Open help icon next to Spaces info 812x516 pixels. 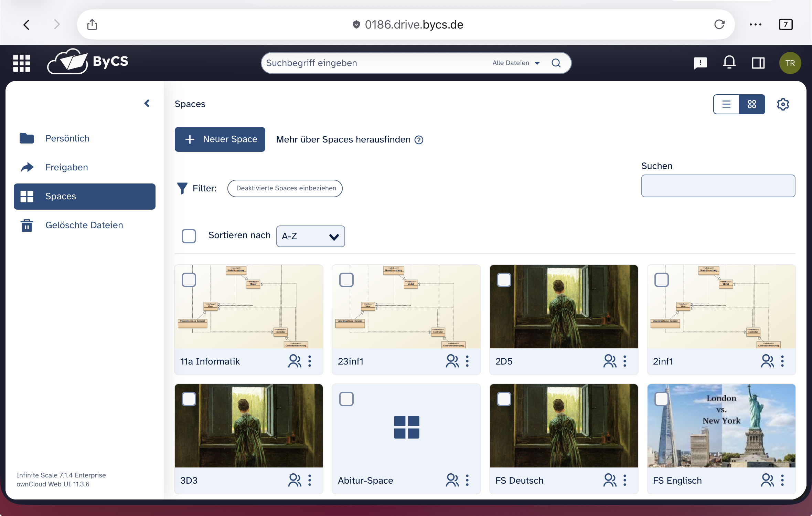tap(419, 140)
